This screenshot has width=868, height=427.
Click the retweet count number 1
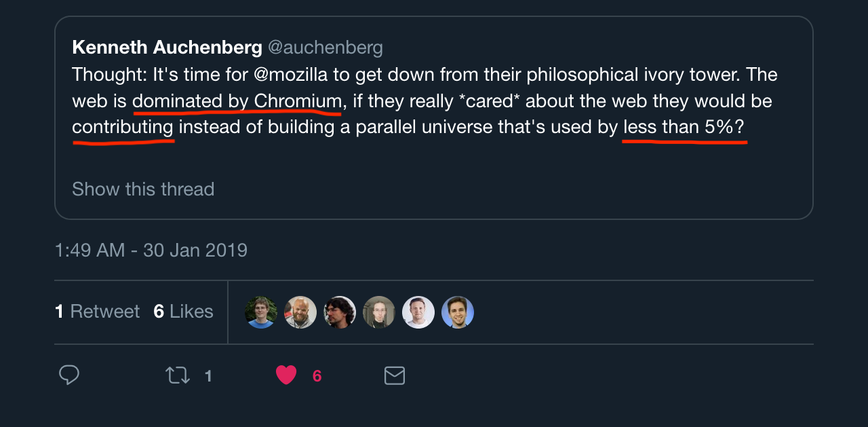pos(208,376)
